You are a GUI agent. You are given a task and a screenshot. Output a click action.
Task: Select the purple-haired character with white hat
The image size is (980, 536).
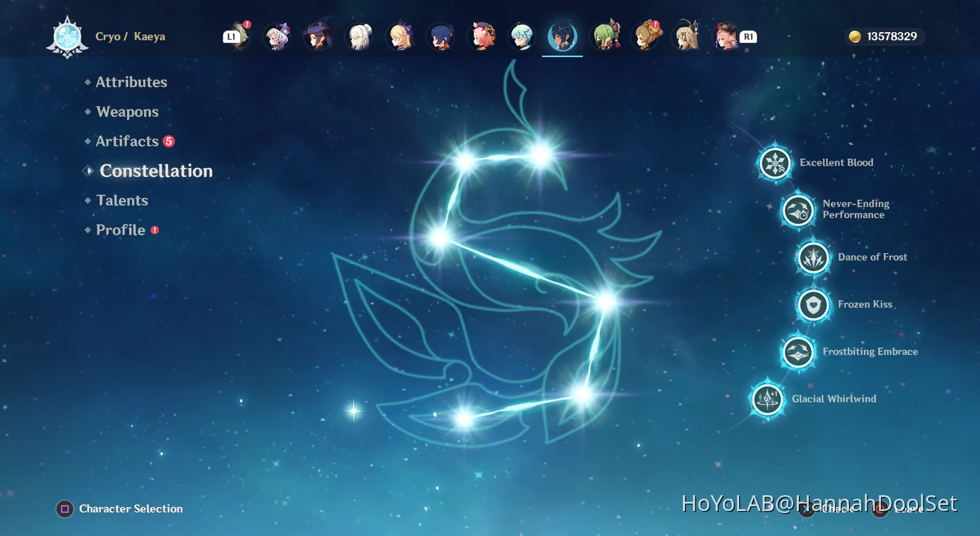(277, 37)
